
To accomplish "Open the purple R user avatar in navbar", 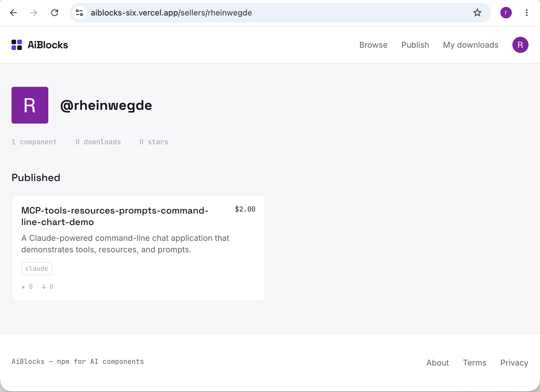I will point(520,45).
